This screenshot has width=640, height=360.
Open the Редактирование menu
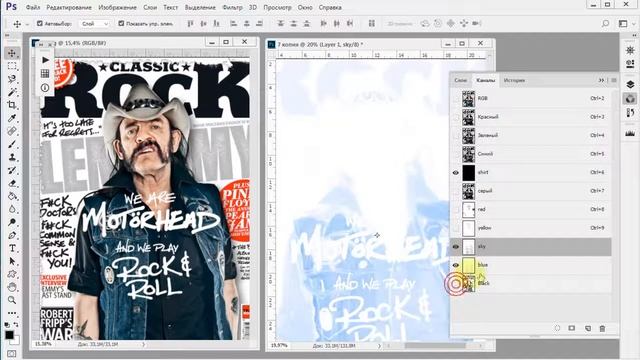point(68,7)
